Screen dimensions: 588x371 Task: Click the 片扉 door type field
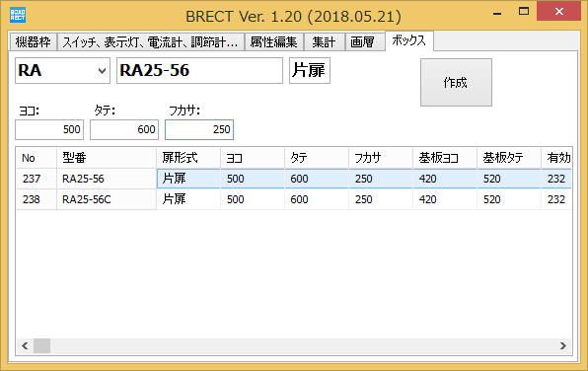pyautogui.click(x=310, y=70)
